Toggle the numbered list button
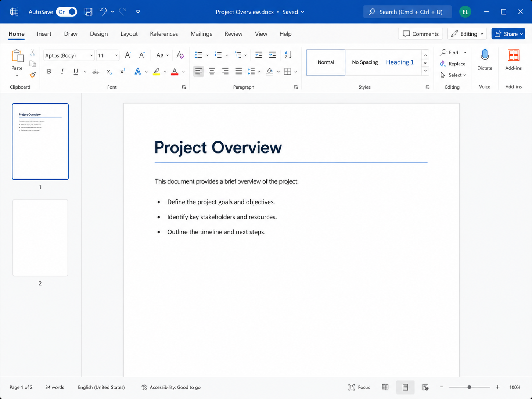The image size is (532, 399). point(218,55)
